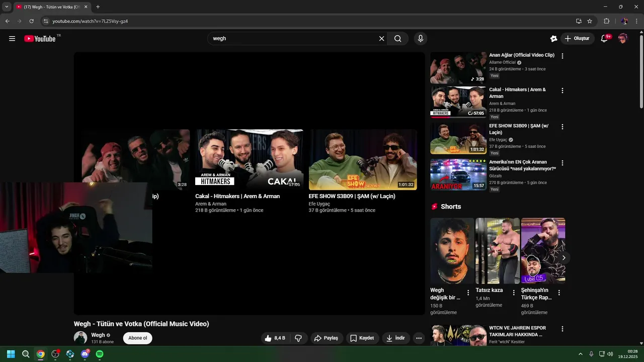Close the Wegh - Tütün ve Votka tab

86,7
